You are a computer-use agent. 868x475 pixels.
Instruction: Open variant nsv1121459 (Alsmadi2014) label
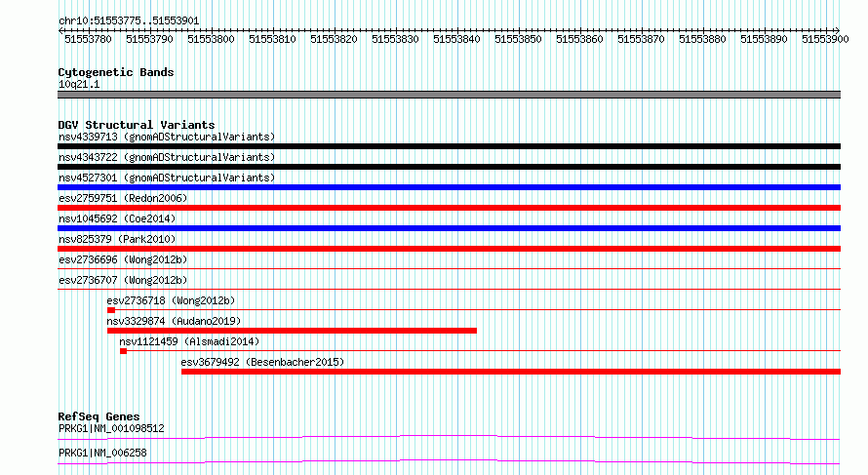pyautogui.click(x=189, y=341)
